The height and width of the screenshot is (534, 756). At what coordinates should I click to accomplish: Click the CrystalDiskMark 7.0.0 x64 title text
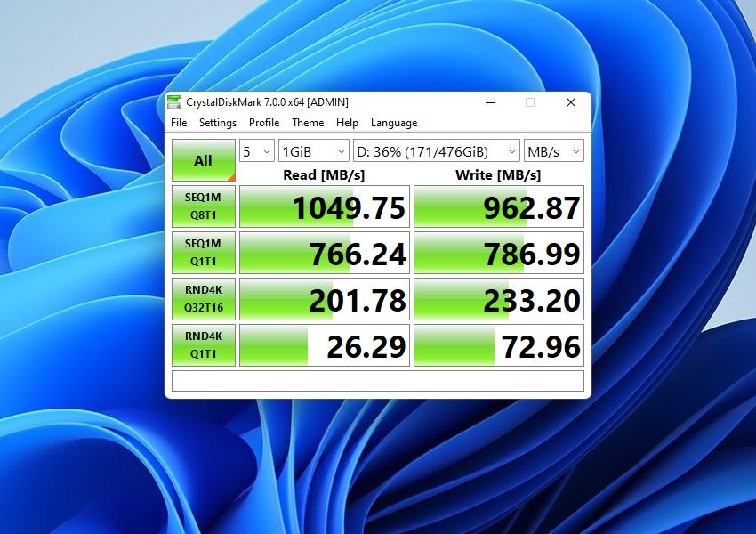pyautogui.click(x=267, y=102)
